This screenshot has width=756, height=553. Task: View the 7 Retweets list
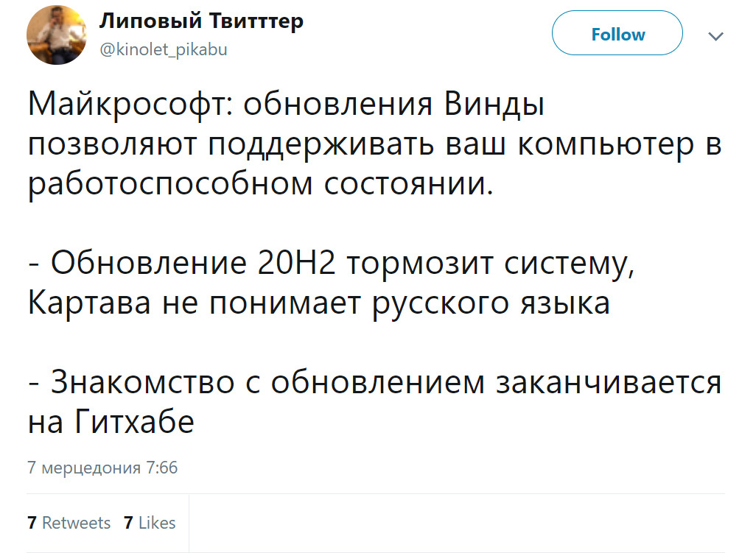[69, 523]
